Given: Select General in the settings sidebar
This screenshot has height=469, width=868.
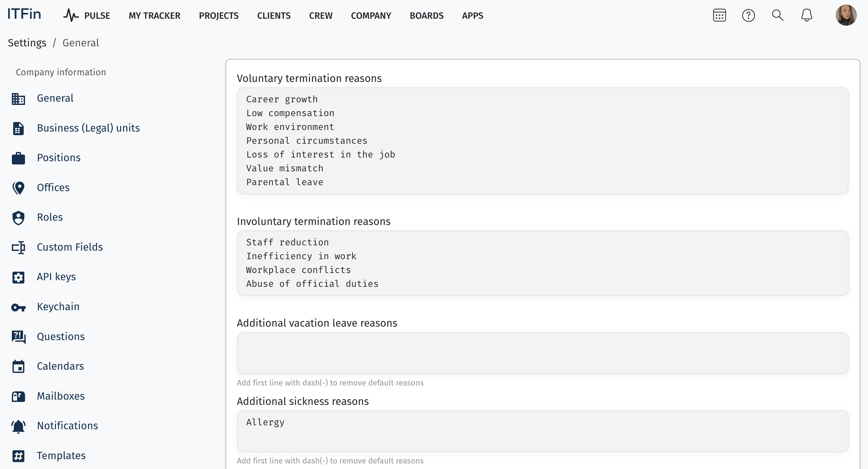Looking at the screenshot, I should tap(55, 98).
